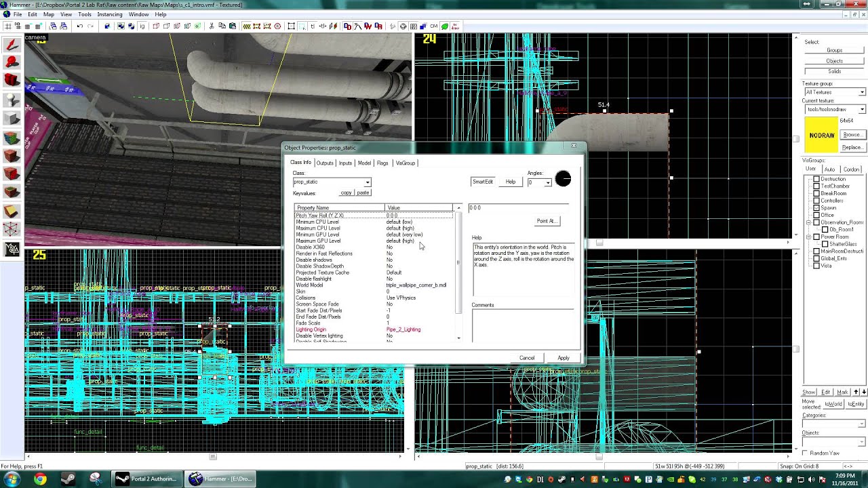Select the Lighting Origin property row

tap(375, 329)
